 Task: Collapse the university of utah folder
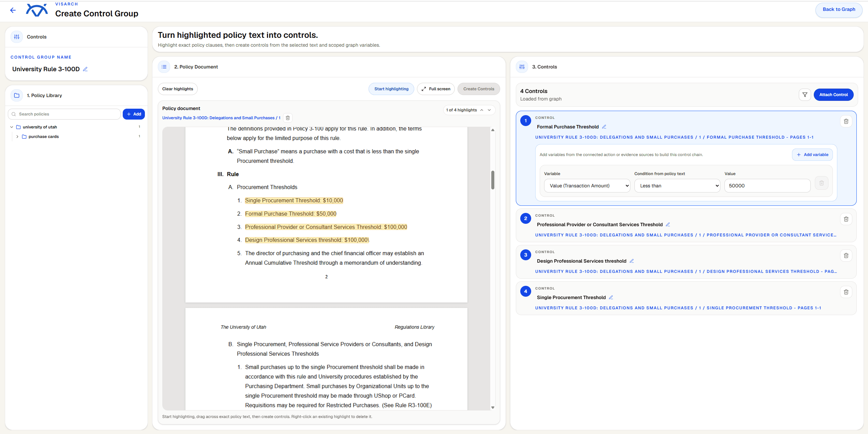pyautogui.click(x=12, y=127)
